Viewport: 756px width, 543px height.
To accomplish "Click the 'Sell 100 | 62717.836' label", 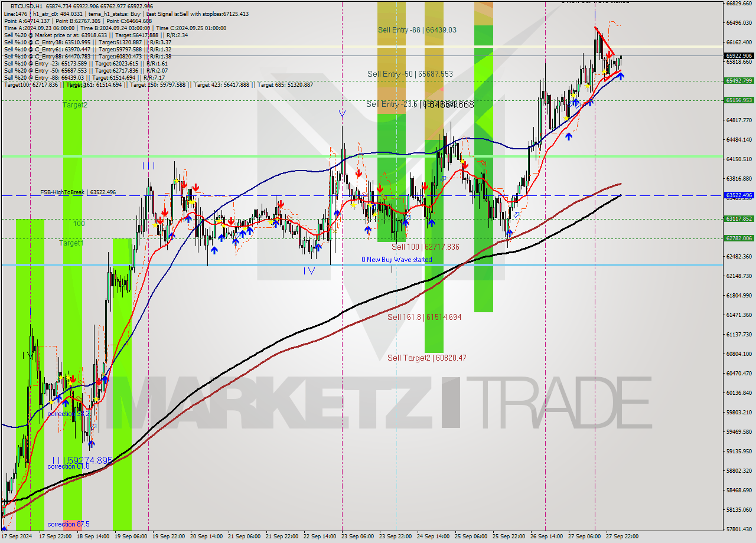I will tap(425, 247).
